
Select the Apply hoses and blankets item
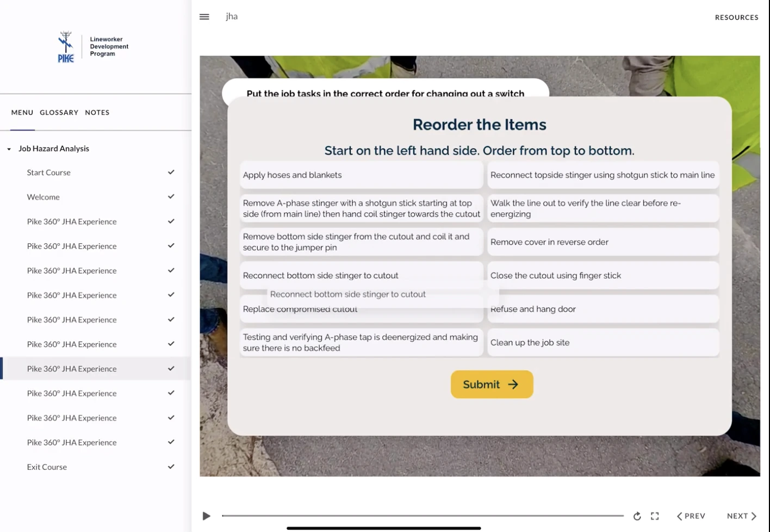pyautogui.click(x=361, y=175)
